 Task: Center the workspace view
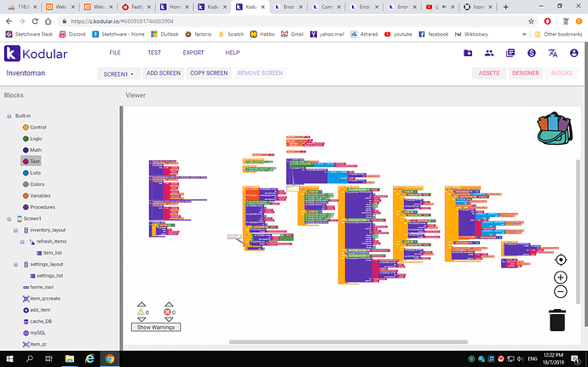(561, 260)
